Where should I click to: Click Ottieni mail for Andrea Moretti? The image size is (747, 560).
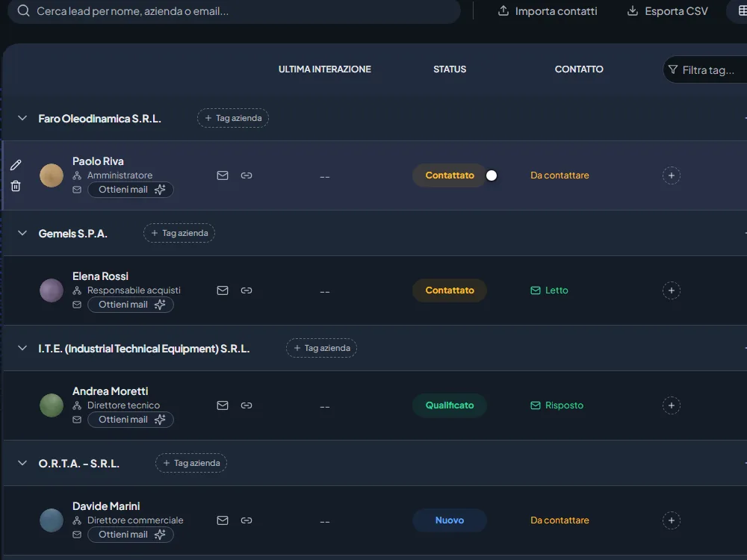pyautogui.click(x=131, y=420)
